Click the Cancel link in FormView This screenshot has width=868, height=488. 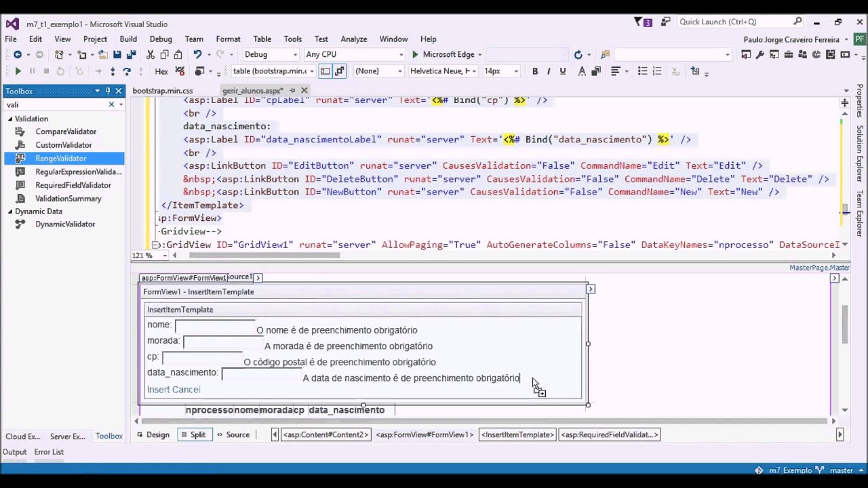click(186, 390)
